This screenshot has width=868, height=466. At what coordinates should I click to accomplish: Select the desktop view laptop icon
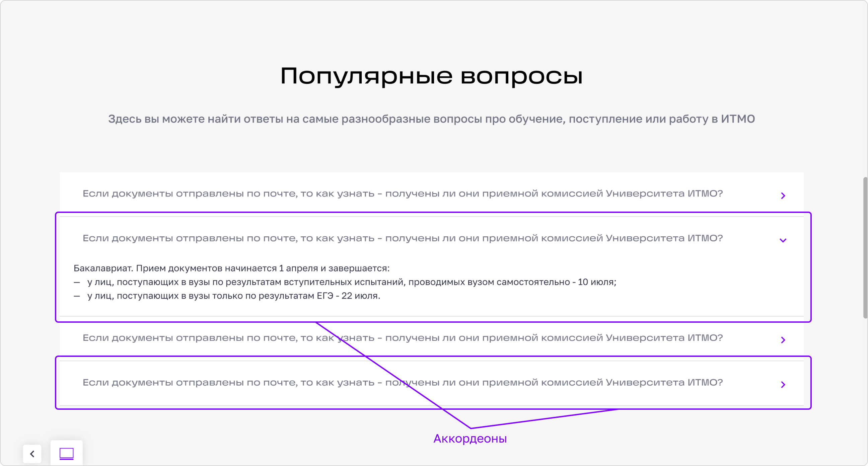click(66, 453)
